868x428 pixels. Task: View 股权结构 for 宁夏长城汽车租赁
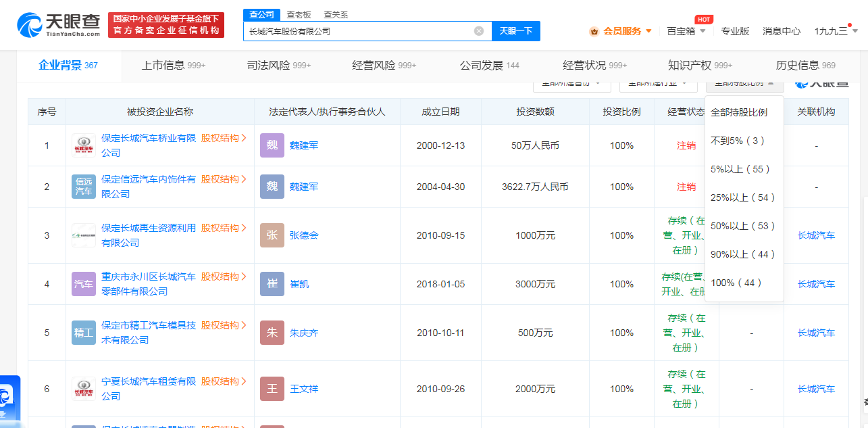224,381
